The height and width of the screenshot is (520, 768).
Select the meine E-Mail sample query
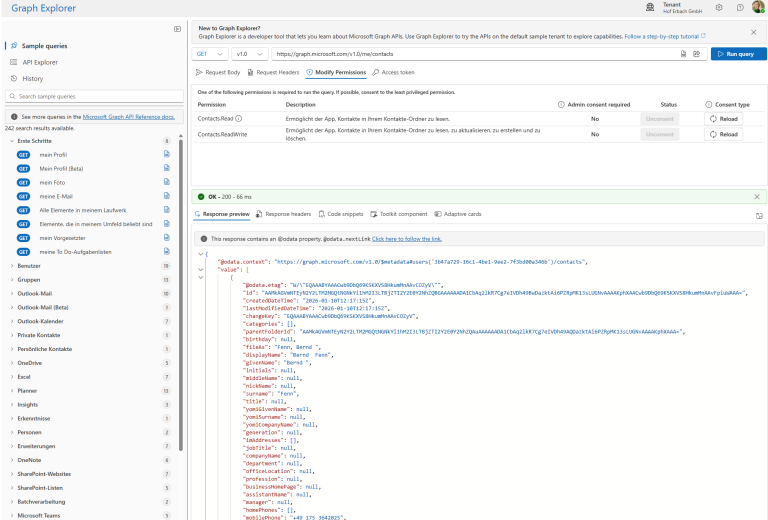(56, 196)
